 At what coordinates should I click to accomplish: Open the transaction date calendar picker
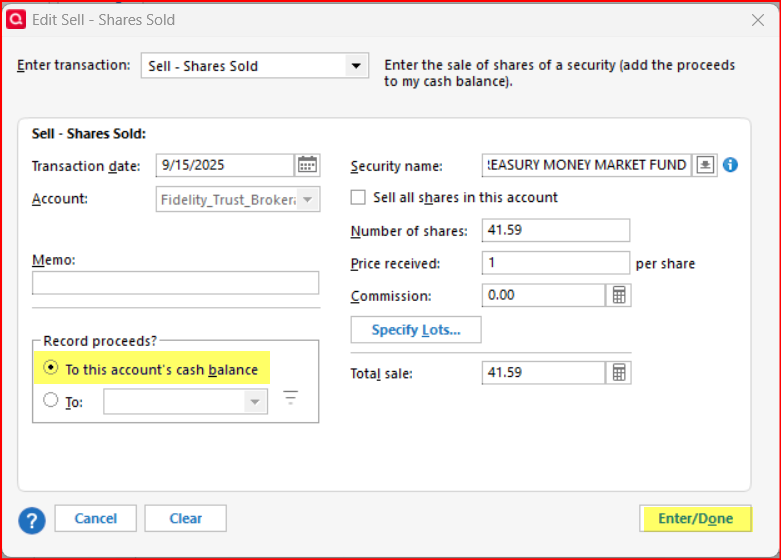307,165
